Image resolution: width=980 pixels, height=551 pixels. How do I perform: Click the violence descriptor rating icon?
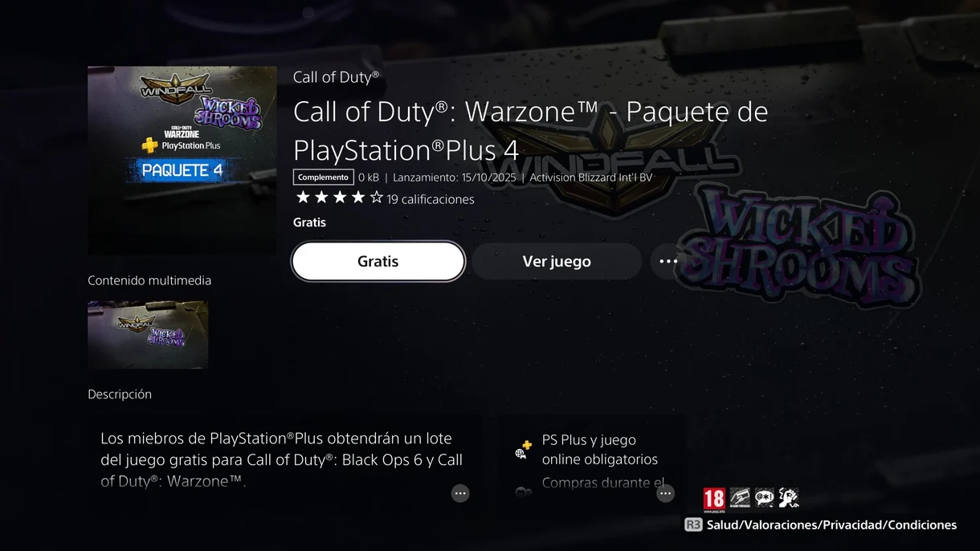coord(789,497)
